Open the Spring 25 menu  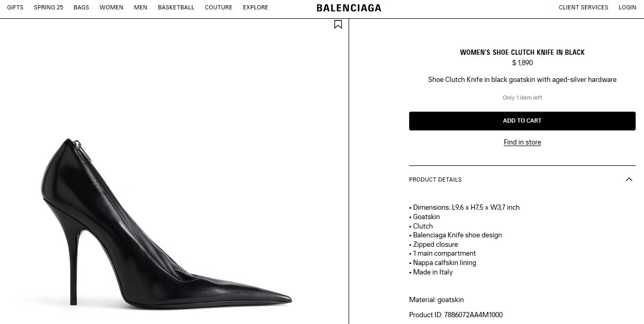tap(49, 7)
